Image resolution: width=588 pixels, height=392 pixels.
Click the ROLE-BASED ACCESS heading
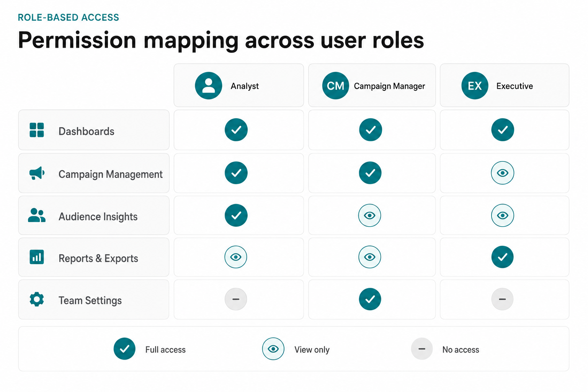click(x=69, y=18)
